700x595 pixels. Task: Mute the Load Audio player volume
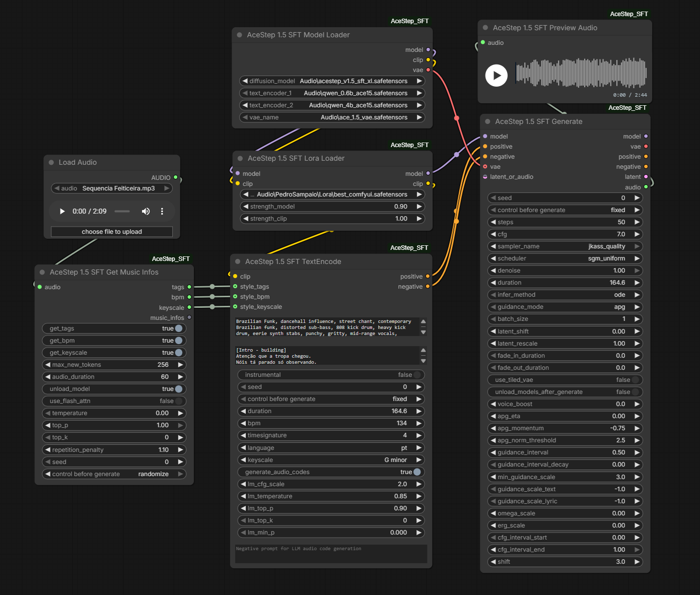(146, 211)
